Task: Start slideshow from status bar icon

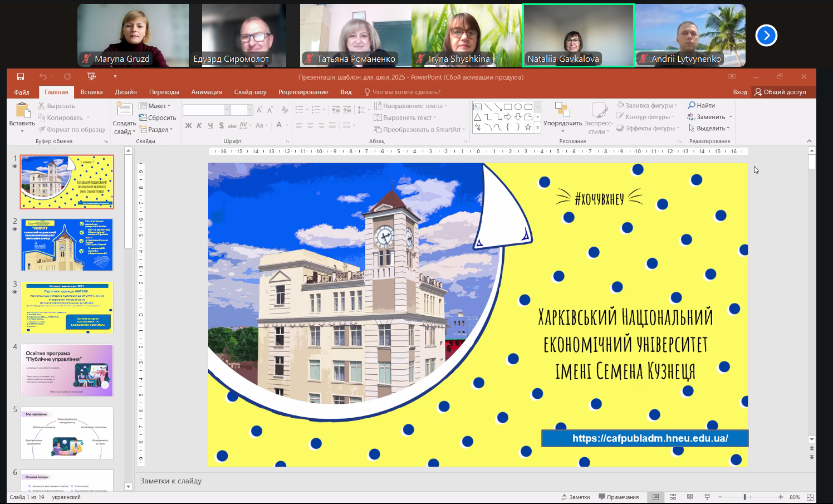Action: point(707,497)
